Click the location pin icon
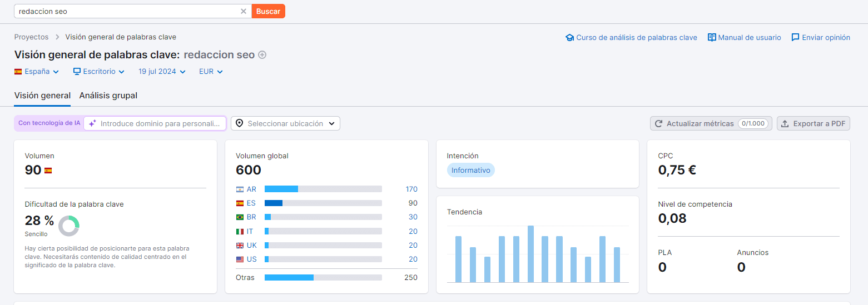Viewport: 868px width, 305px height. pos(239,123)
